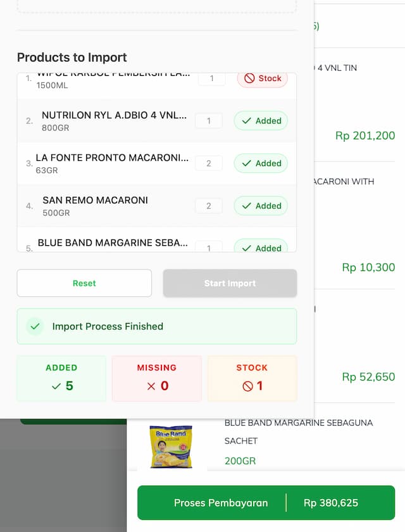The image size is (405, 532).
Task: Select the ADDED count showing 5
Action: pyautogui.click(x=66, y=385)
